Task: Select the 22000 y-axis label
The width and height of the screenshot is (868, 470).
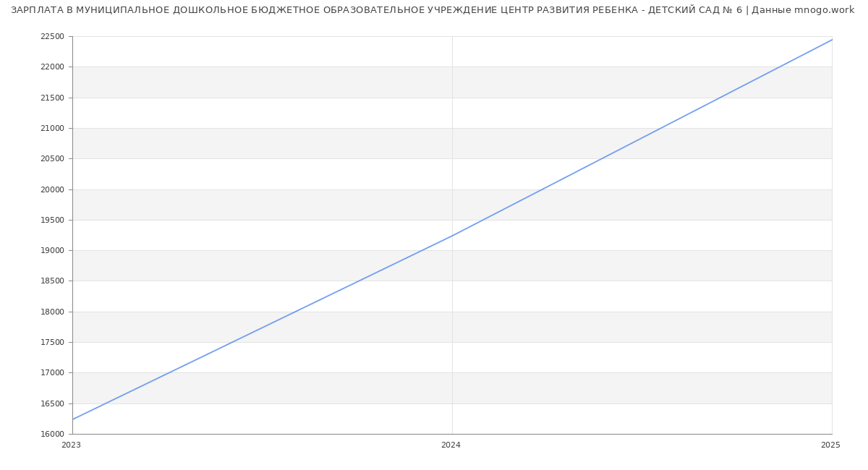Action: [53, 67]
